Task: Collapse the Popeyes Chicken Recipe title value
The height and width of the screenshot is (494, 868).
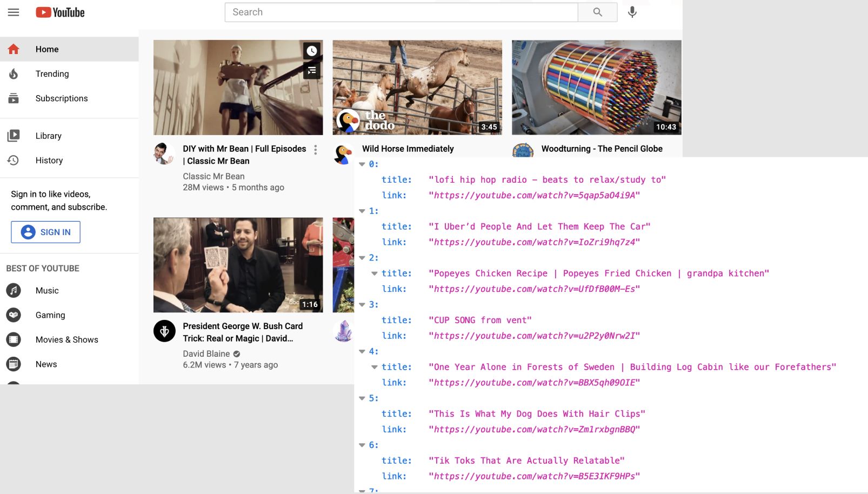Action: (x=375, y=273)
